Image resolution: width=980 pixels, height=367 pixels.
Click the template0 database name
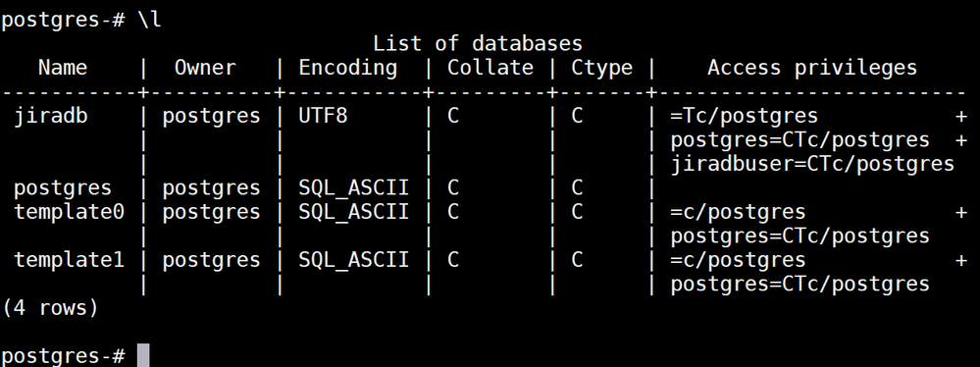coord(69,212)
